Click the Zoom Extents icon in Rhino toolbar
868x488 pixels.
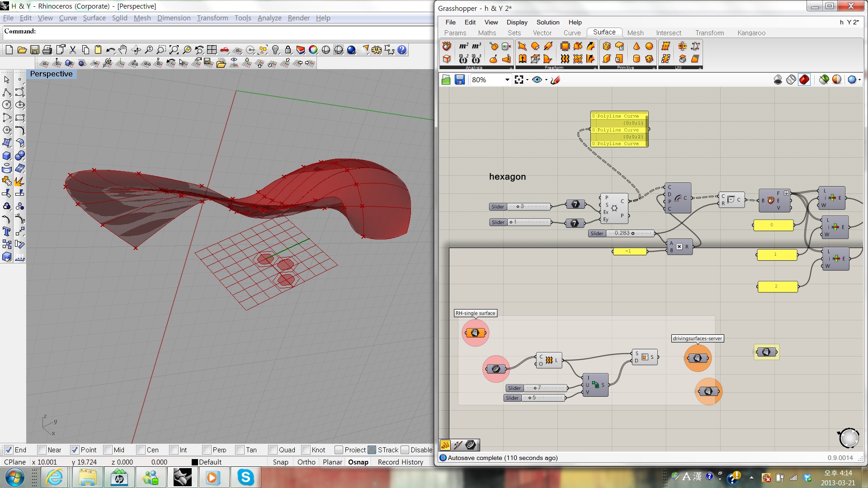point(174,50)
